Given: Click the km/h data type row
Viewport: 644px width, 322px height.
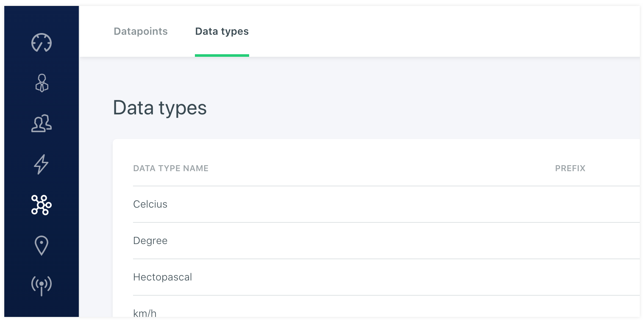Looking at the screenshot, I should tap(145, 313).
